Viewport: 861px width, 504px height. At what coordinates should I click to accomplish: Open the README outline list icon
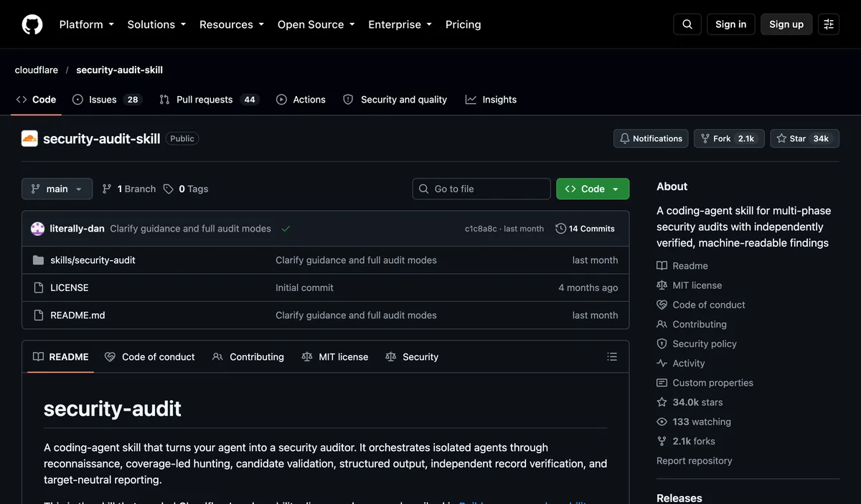point(612,357)
